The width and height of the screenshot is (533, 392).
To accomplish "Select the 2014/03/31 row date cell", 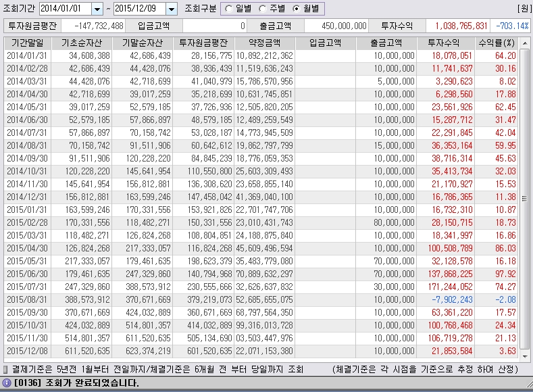I will (x=28, y=82).
